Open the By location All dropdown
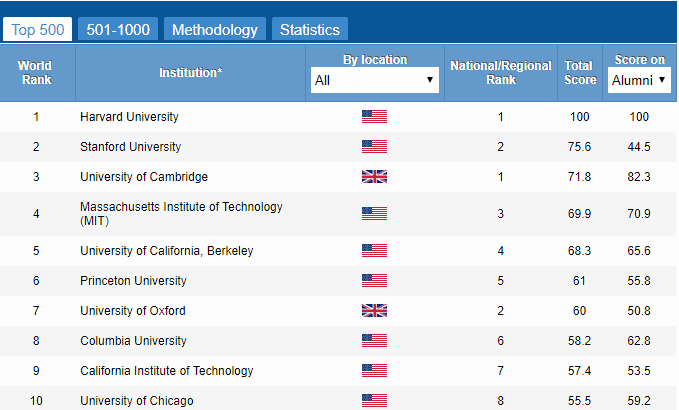Image resolution: width=679 pixels, height=410 pixels. 375,80
